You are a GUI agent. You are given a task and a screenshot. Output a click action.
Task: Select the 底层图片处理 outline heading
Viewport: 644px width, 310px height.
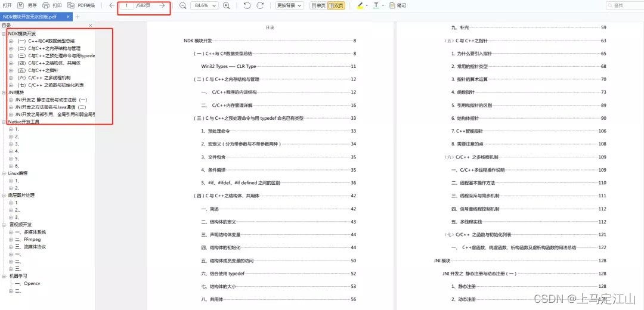[21, 196]
